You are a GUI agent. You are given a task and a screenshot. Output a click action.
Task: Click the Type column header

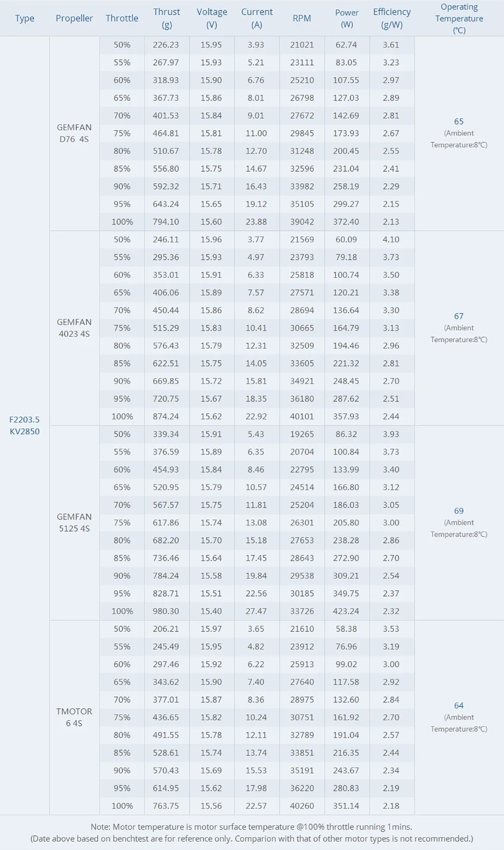coord(25,18)
